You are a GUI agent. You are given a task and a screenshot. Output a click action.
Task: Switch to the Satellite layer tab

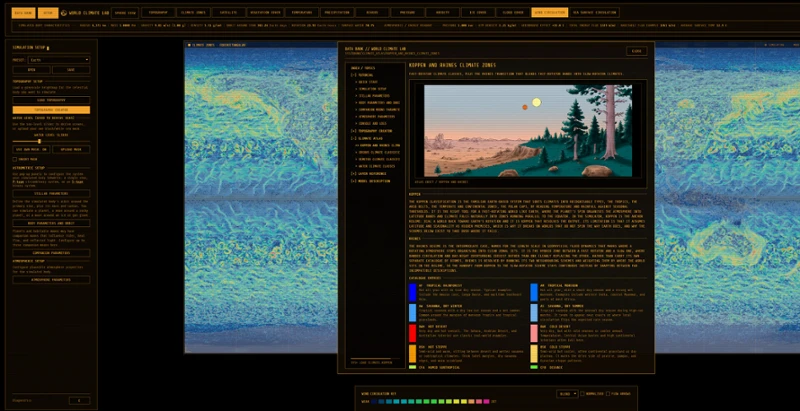tap(229, 13)
